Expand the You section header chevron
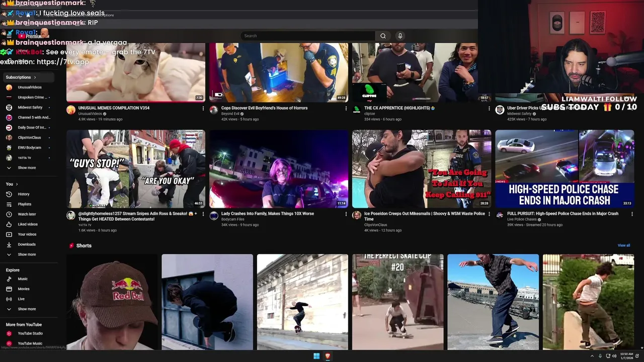The height and width of the screenshot is (362, 644). click(17, 184)
